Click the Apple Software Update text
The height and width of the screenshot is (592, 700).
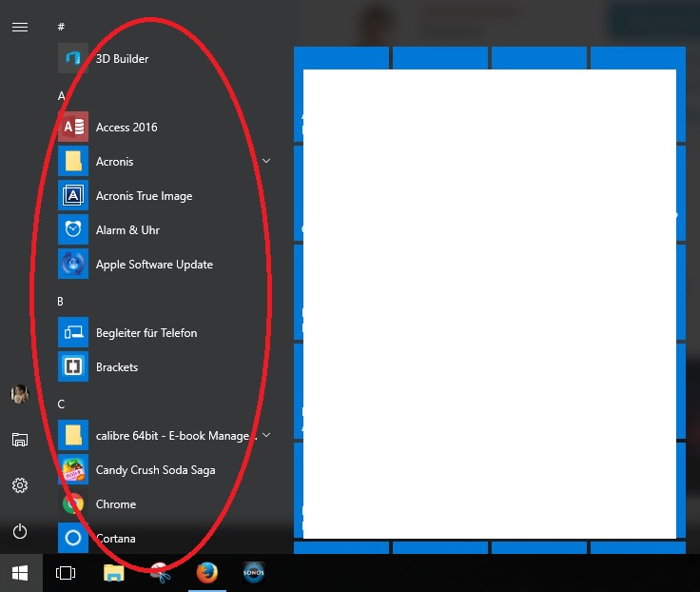tap(154, 265)
